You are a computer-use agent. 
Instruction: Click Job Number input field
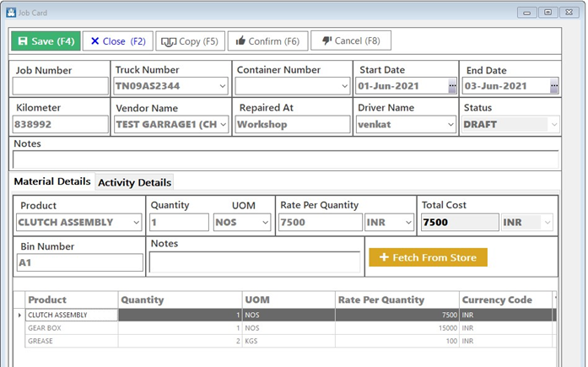[61, 86]
